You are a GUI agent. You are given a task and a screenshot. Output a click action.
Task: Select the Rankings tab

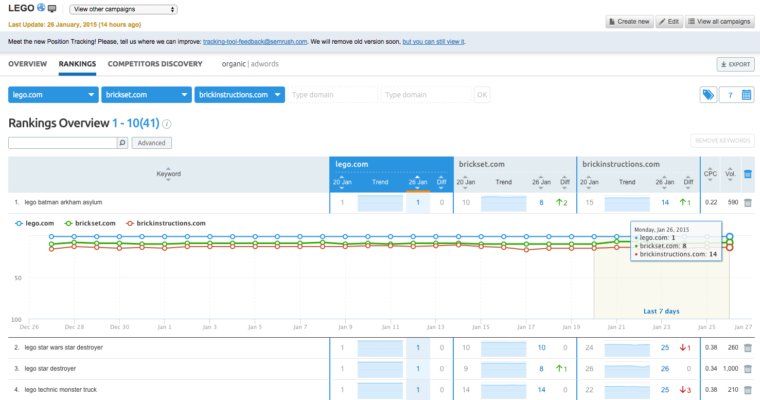point(77,64)
